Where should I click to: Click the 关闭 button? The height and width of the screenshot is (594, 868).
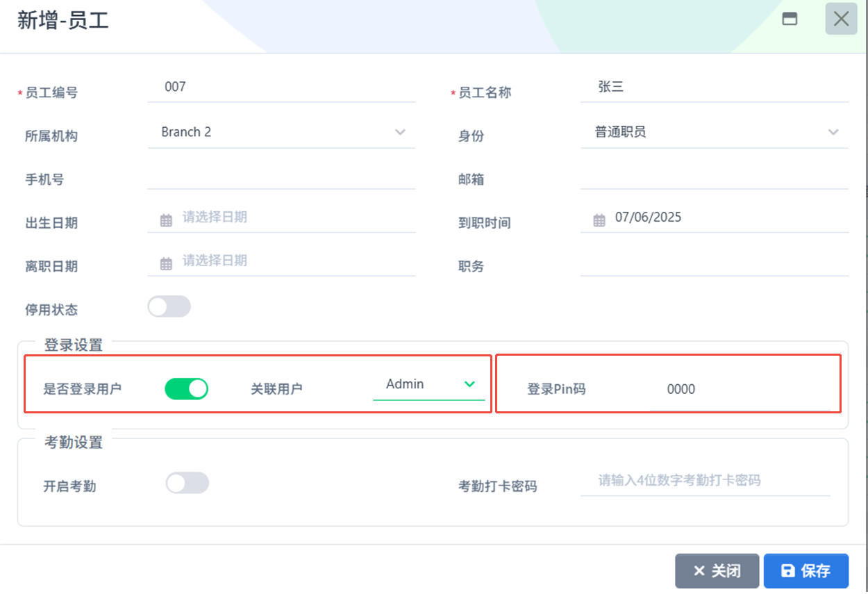[x=717, y=571]
